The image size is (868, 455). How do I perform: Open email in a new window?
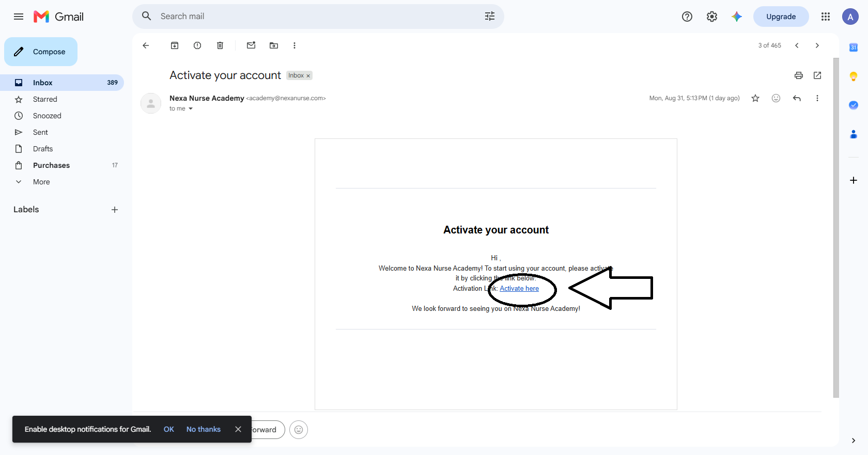(817, 75)
